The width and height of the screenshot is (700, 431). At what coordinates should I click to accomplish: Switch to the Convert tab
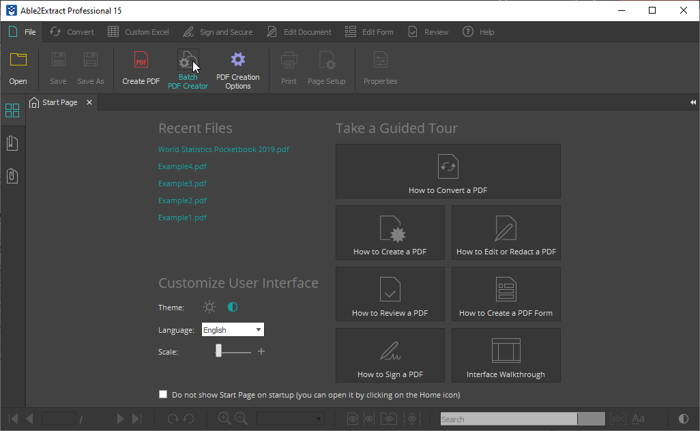pyautogui.click(x=72, y=32)
